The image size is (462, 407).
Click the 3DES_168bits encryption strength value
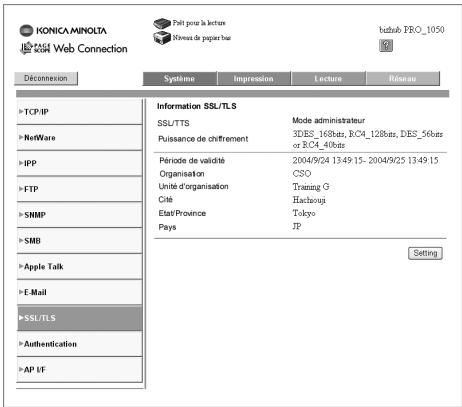click(x=368, y=139)
